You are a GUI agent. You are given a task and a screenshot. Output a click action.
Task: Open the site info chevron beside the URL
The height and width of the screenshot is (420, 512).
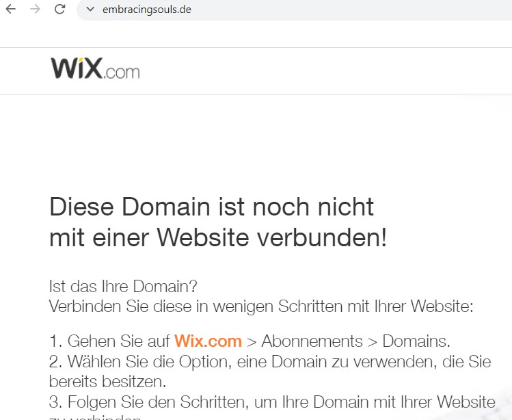point(90,9)
